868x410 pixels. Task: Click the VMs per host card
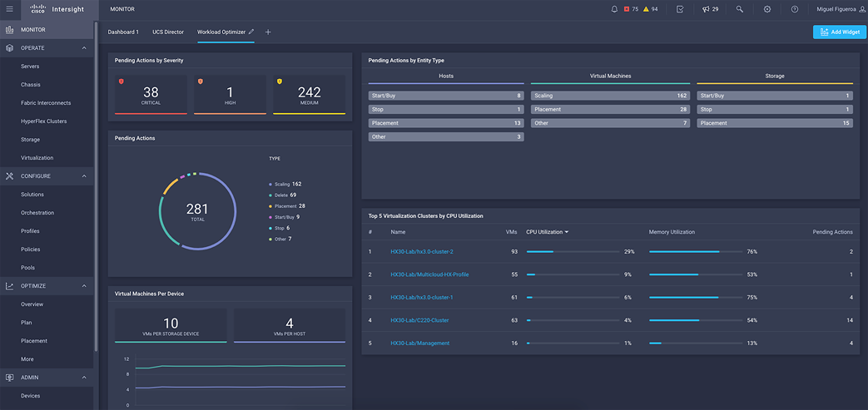(x=290, y=326)
